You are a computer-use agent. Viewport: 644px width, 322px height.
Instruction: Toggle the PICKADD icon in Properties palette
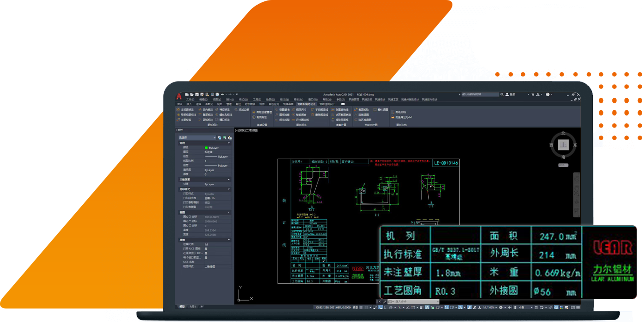(220, 138)
